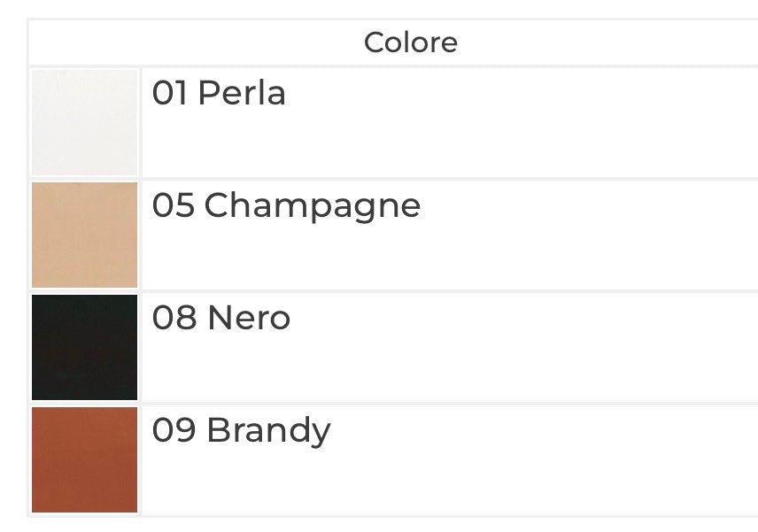This screenshot has height=532, width=758.
Task: Click the '05 Champagne' text label
Action: 286,206
